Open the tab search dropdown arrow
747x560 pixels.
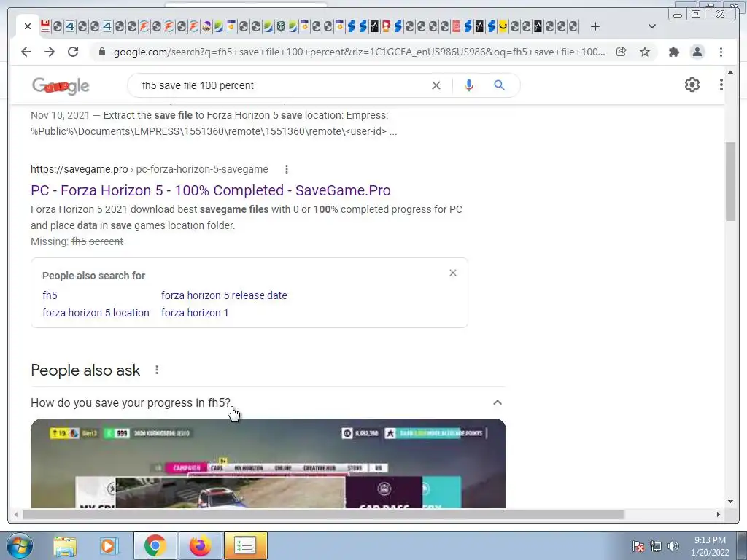[x=652, y=26]
